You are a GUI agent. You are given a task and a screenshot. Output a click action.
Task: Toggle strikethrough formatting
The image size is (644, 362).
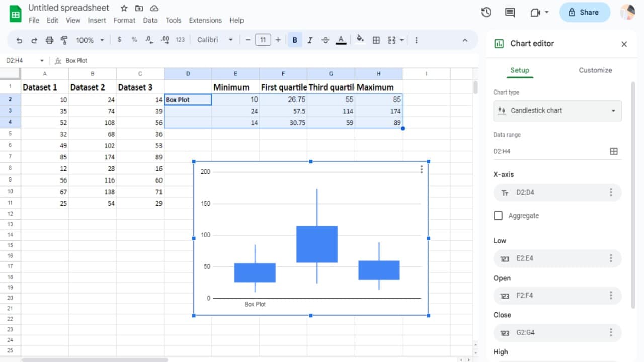tap(325, 40)
